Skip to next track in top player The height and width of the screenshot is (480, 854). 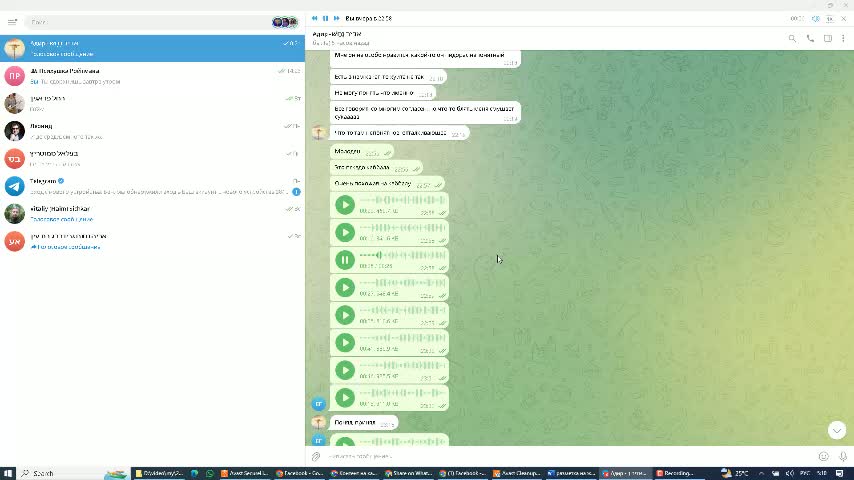336,18
